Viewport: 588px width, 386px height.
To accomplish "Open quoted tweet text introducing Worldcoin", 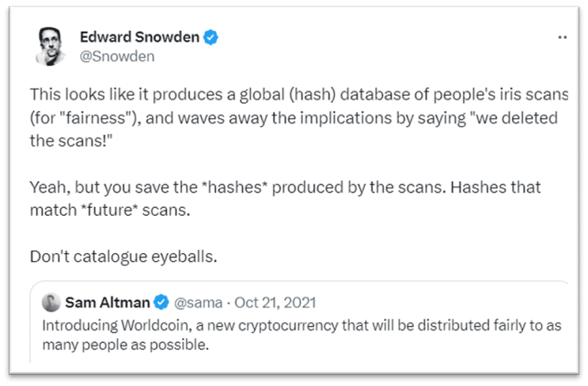I will [302, 335].
